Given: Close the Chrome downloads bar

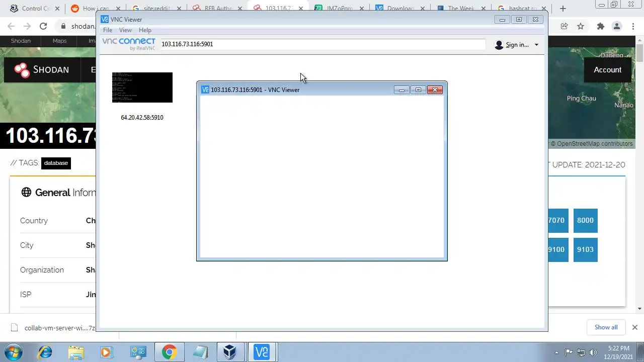Looking at the screenshot, I should (x=634, y=327).
